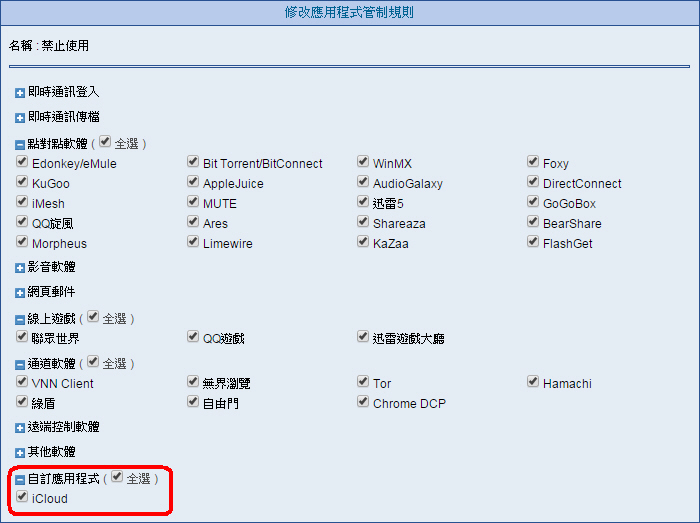This screenshot has height=523, width=700.
Task: Uncheck the AudioGalaxy checkbox
Action: pyautogui.click(x=363, y=181)
